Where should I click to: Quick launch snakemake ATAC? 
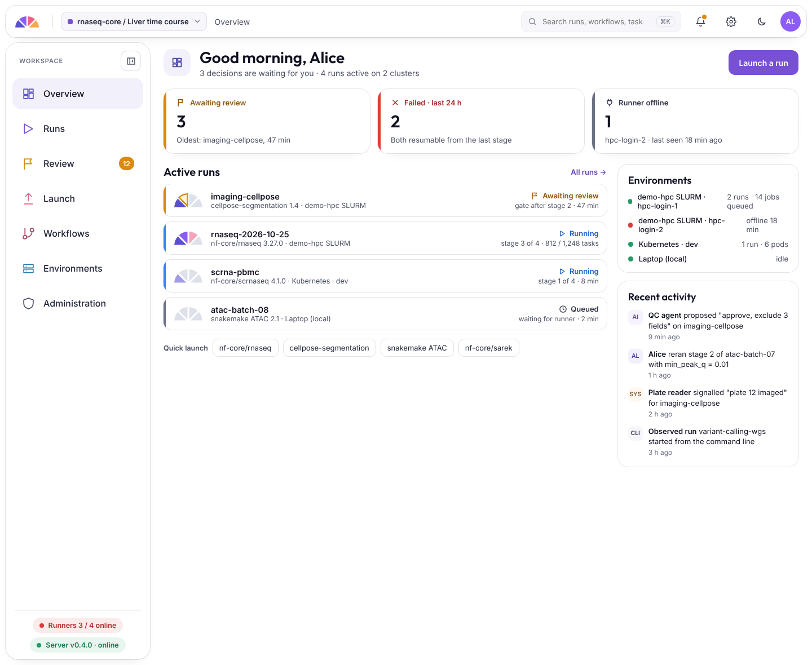pyautogui.click(x=417, y=348)
